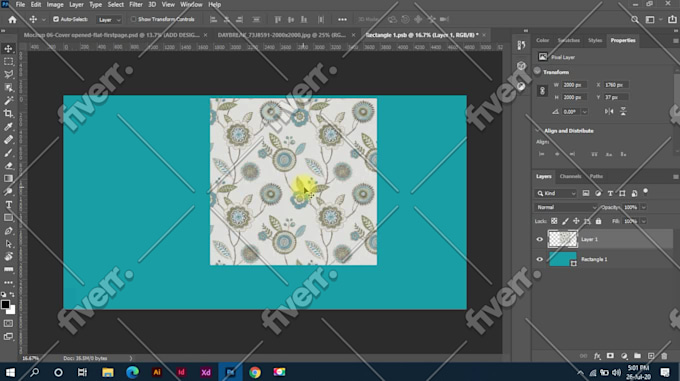This screenshot has width=680, height=381.
Task: Hide Rectangle 1 layer visibility eye
Action: tap(539, 259)
